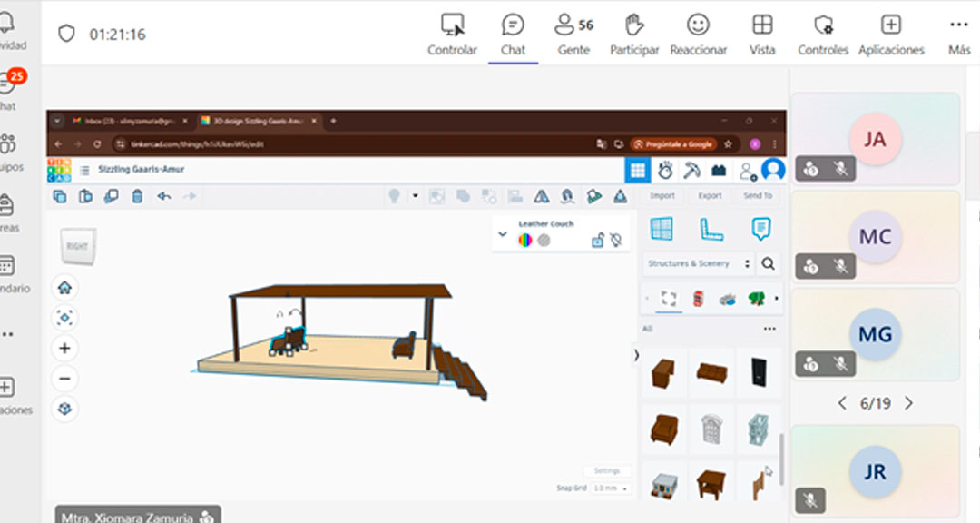Open the Chat panel in Teams
980x523 pixels.
[513, 34]
